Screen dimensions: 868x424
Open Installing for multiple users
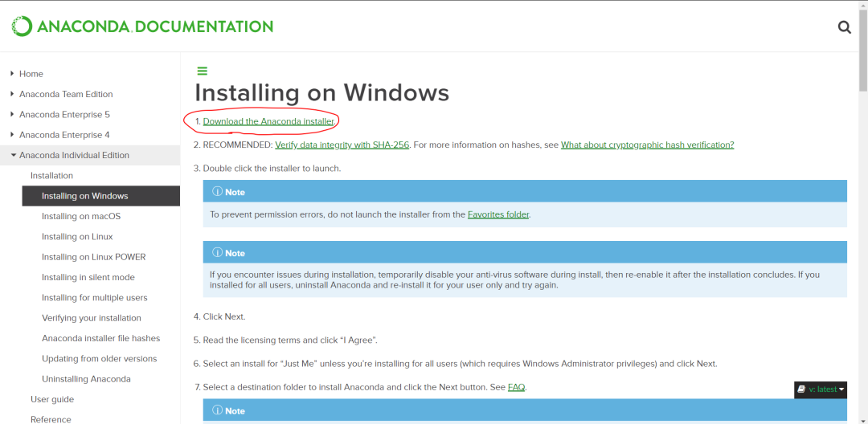[x=95, y=297]
